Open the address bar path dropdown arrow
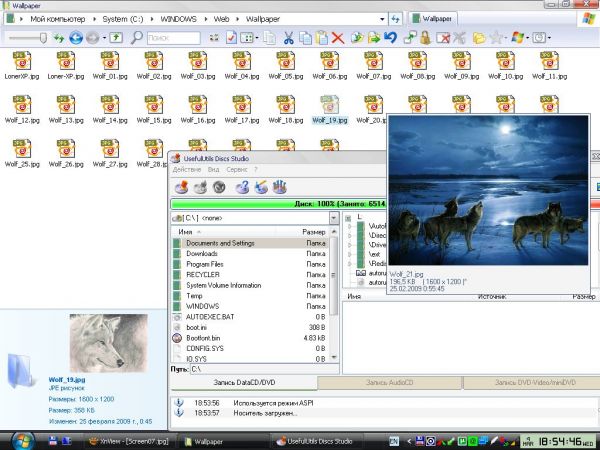 tap(381, 18)
